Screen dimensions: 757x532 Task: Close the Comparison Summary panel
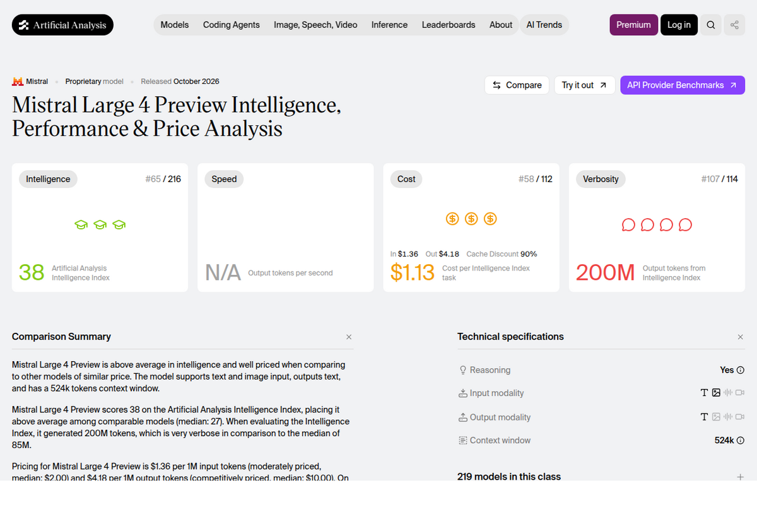(x=349, y=337)
